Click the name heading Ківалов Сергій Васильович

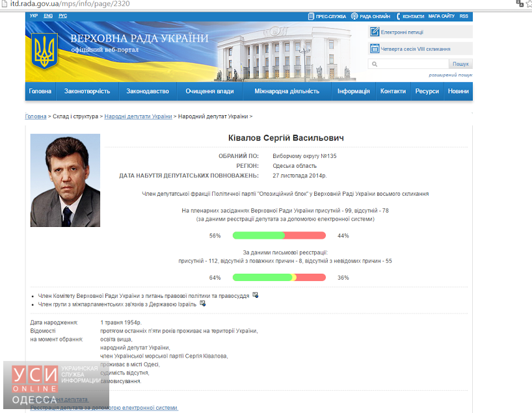286,138
